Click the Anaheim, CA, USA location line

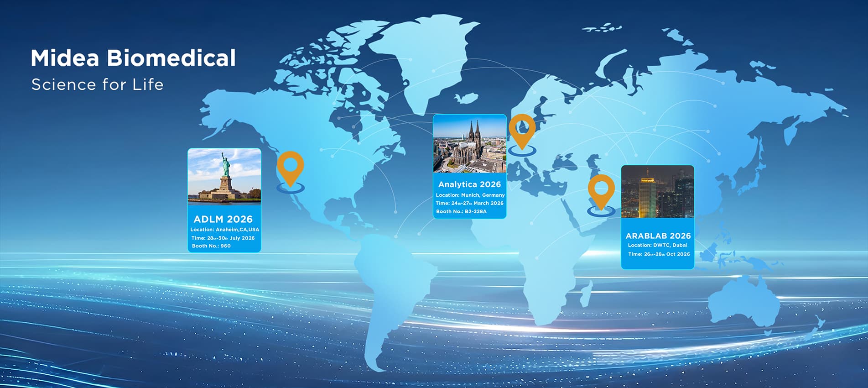coord(224,230)
